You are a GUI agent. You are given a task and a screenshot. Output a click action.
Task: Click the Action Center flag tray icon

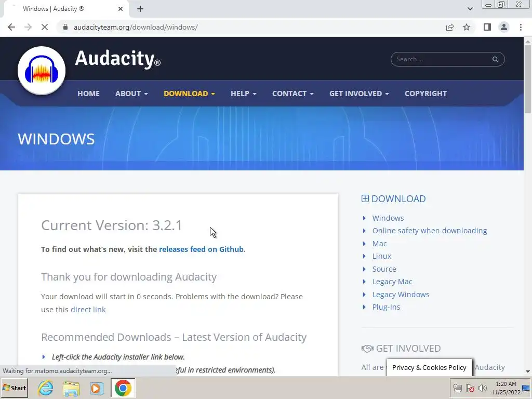[470, 388]
